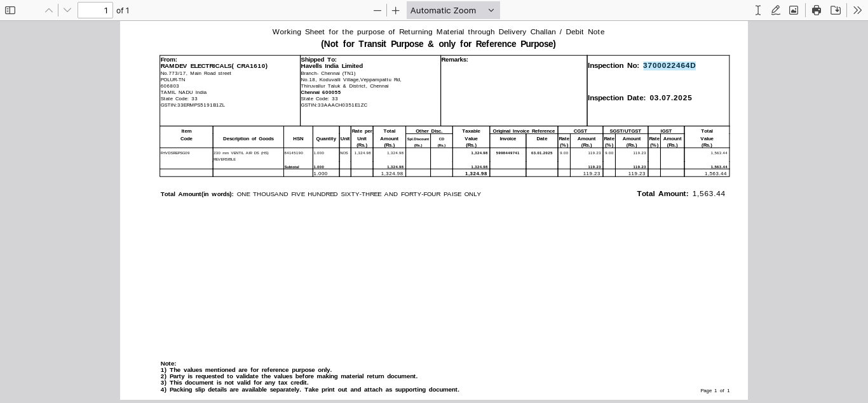
Task: Click the page number input field
Action: pos(95,10)
